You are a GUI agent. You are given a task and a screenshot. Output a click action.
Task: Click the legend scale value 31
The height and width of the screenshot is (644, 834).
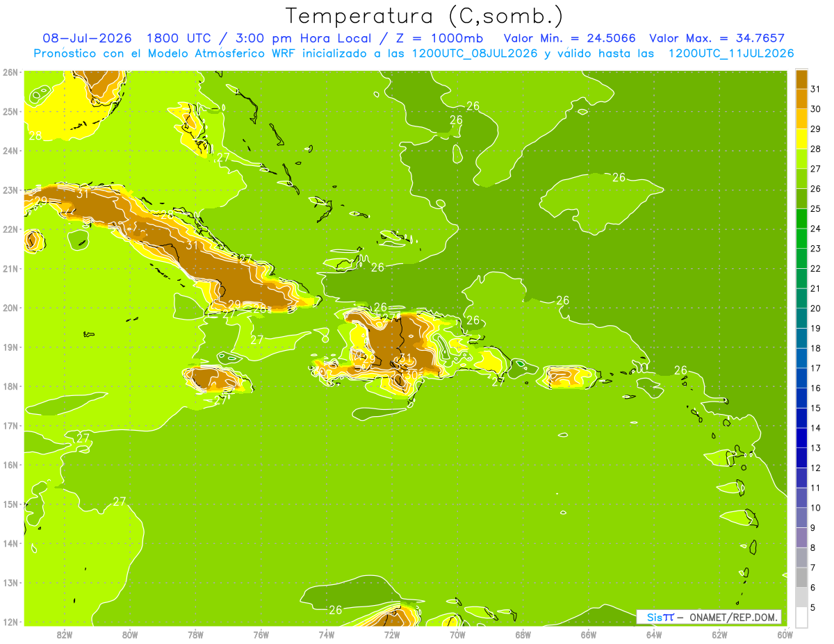click(816, 89)
